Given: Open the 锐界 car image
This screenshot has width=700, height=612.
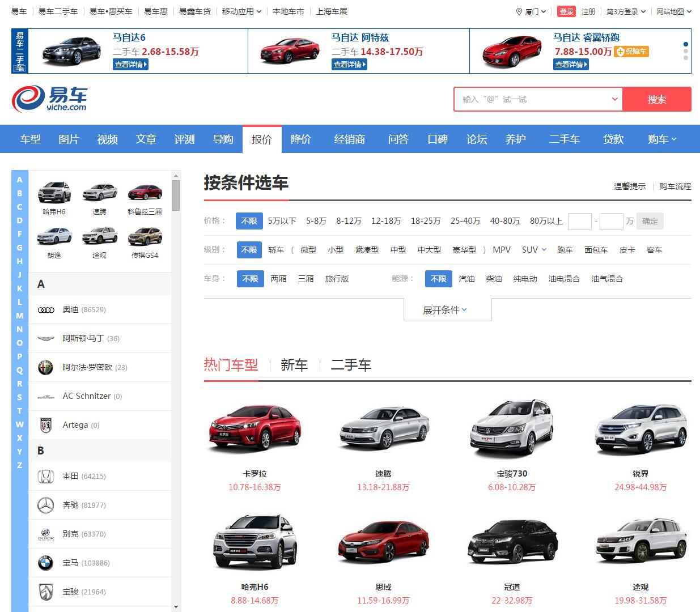Looking at the screenshot, I should point(640,430).
